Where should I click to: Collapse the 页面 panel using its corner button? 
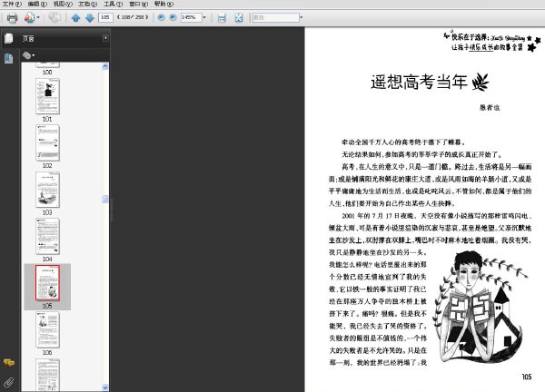[x=105, y=38]
